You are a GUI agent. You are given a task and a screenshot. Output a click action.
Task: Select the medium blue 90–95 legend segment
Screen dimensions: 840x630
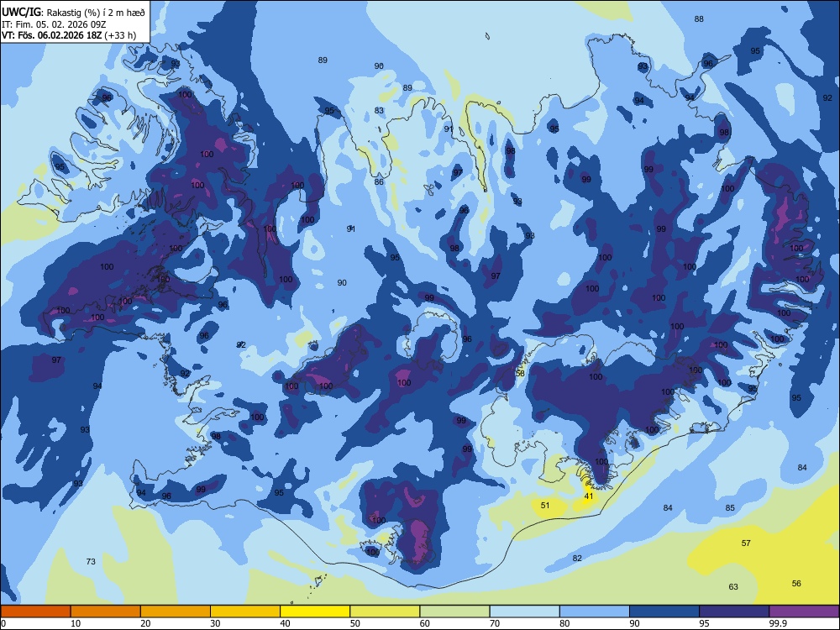click(x=664, y=612)
